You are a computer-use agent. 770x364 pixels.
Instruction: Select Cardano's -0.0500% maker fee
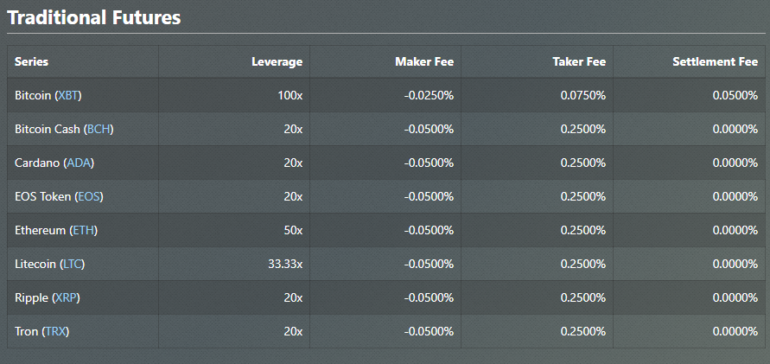[x=429, y=163]
